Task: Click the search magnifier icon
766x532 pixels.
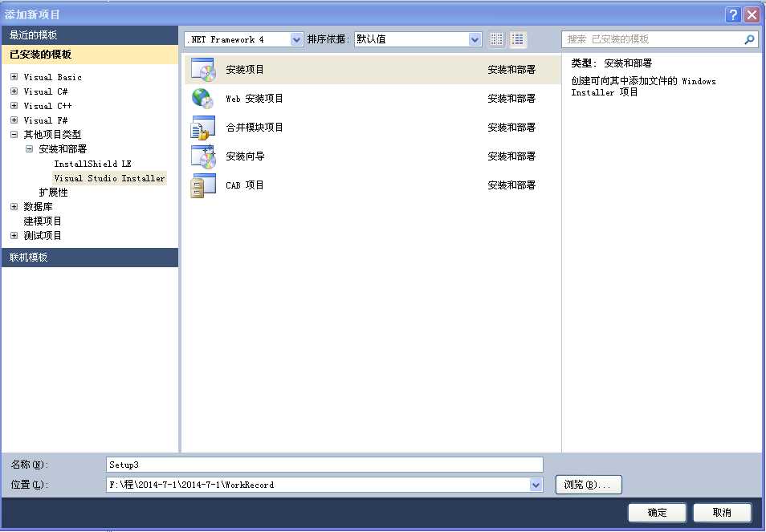Action: pyautogui.click(x=748, y=39)
